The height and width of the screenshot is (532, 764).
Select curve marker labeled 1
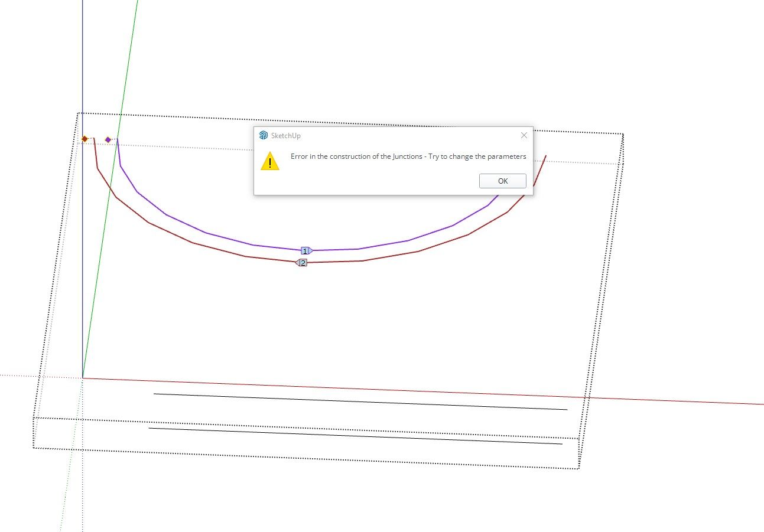tap(306, 251)
